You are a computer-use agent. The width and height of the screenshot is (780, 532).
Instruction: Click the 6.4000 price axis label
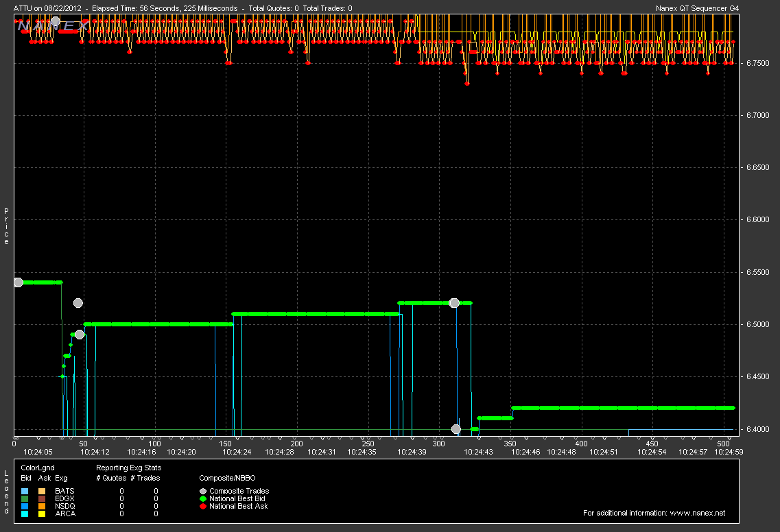click(x=757, y=429)
